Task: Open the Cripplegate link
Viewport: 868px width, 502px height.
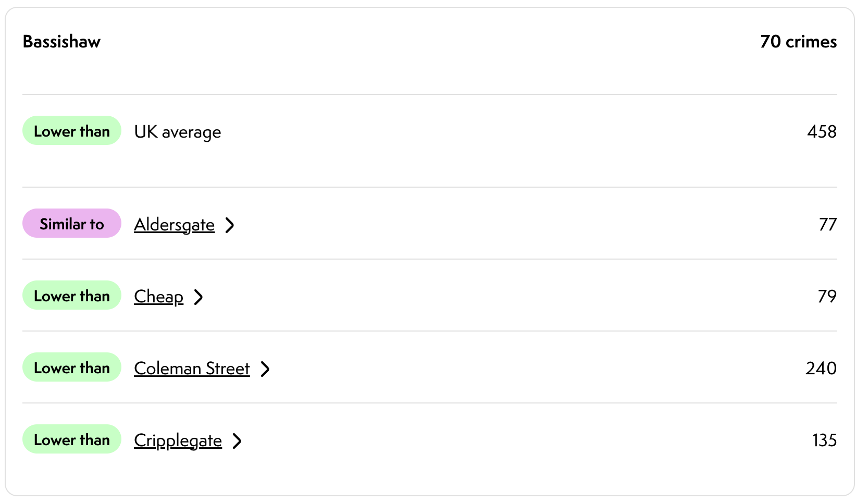Action: tap(178, 440)
